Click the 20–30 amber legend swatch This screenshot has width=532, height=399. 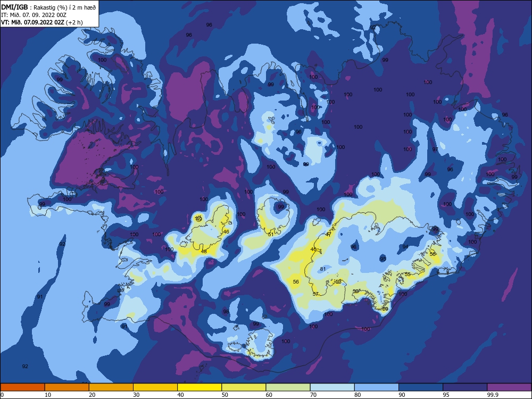tap(111, 387)
